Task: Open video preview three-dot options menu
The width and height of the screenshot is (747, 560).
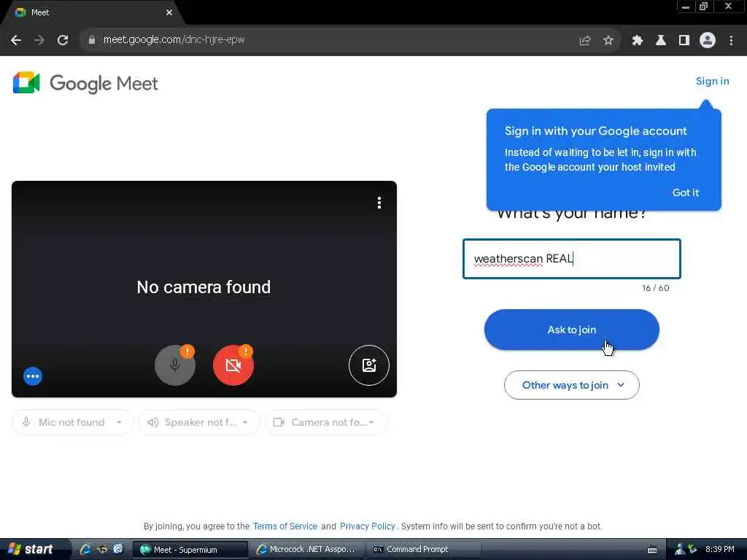Action: [x=379, y=203]
